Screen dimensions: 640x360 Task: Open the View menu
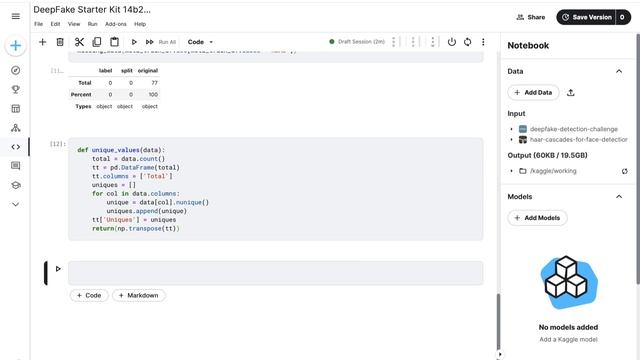pyautogui.click(x=74, y=24)
